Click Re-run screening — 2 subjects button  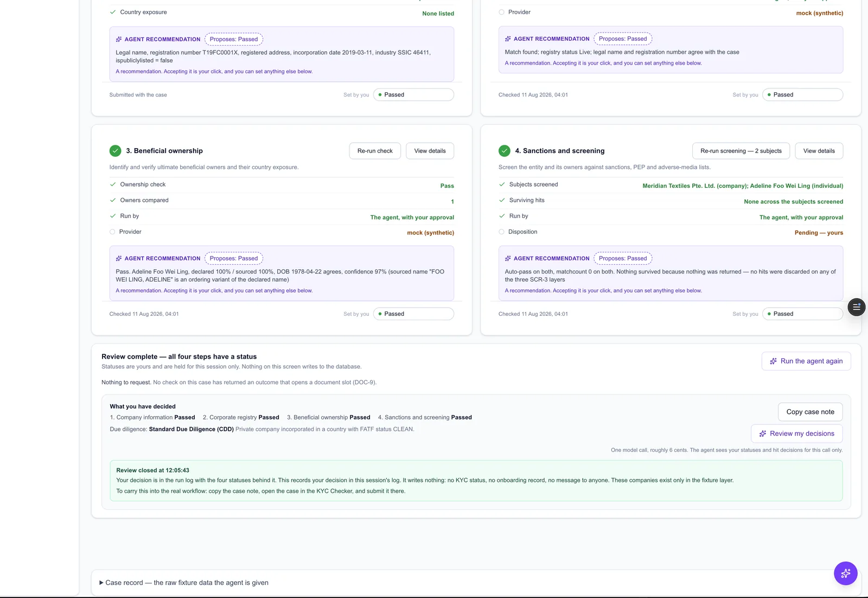tap(741, 151)
